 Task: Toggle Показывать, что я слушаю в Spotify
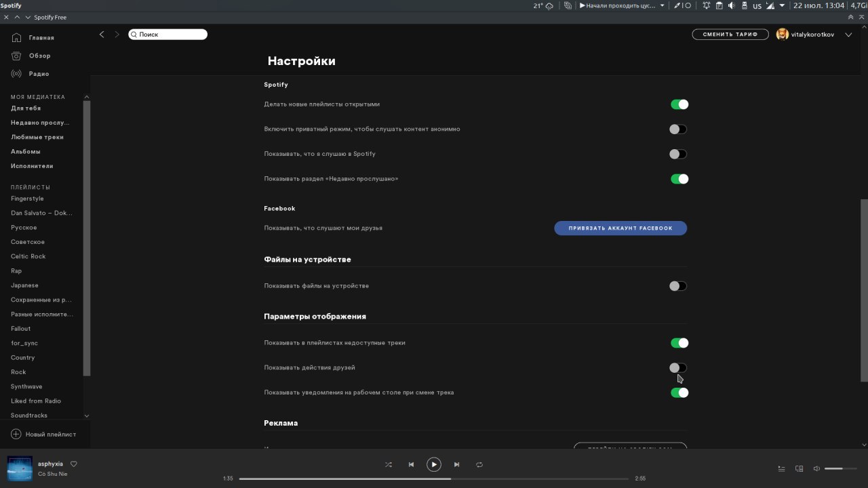pos(678,154)
